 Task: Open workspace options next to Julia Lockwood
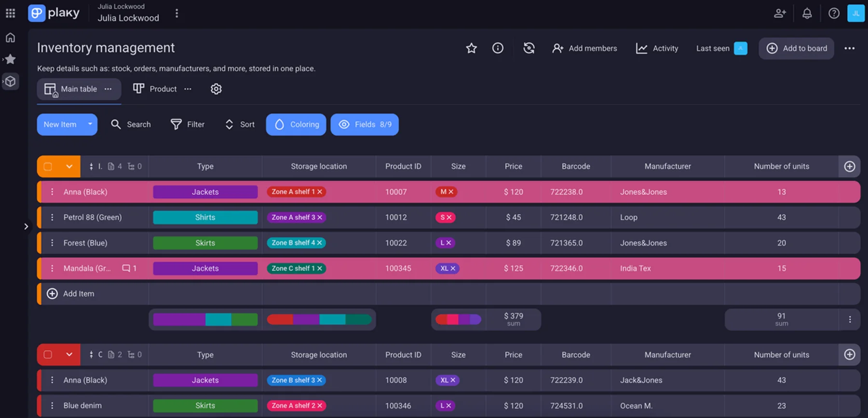pyautogui.click(x=177, y=13)
